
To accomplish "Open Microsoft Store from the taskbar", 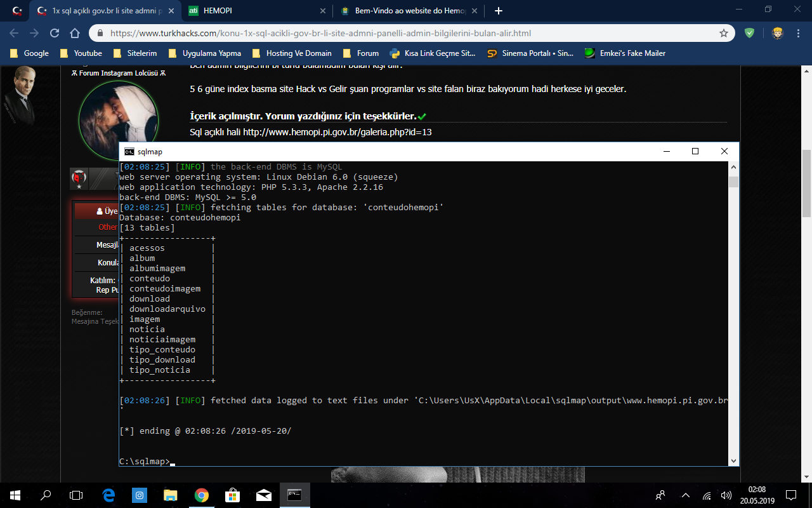I will click(x=233, y=495).
